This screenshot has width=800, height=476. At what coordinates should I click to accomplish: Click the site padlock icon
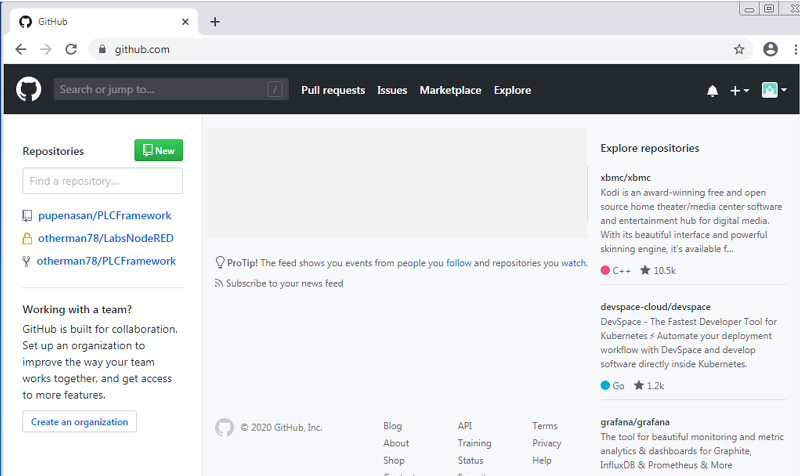coord(102,49)
